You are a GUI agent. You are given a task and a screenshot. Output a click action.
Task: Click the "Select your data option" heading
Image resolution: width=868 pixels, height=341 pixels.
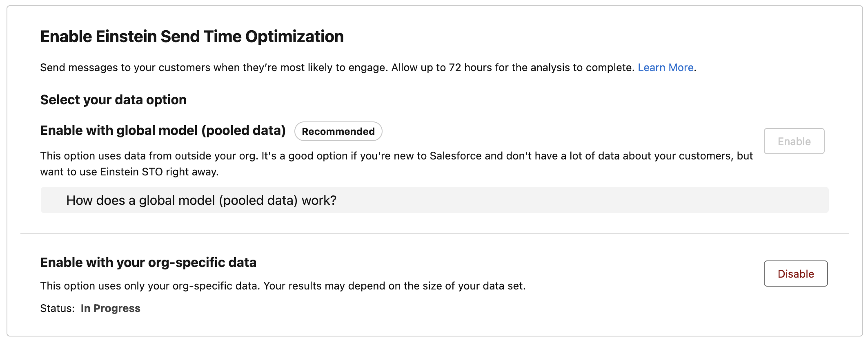click(x=113, y=100)
